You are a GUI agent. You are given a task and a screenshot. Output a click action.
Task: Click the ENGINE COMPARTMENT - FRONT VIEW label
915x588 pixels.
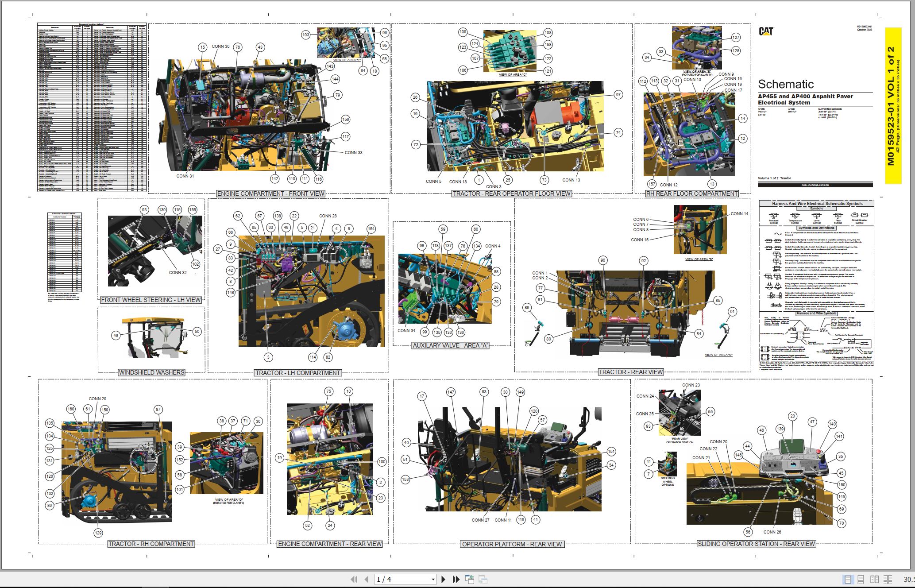tap(270, 193)
